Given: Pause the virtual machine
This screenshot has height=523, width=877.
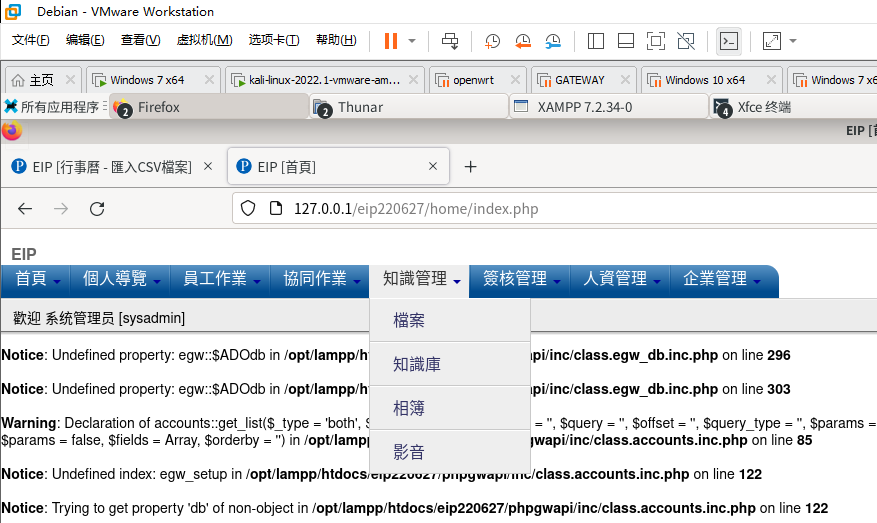Looking at the screenshot, I should click(x=391, y=41).
